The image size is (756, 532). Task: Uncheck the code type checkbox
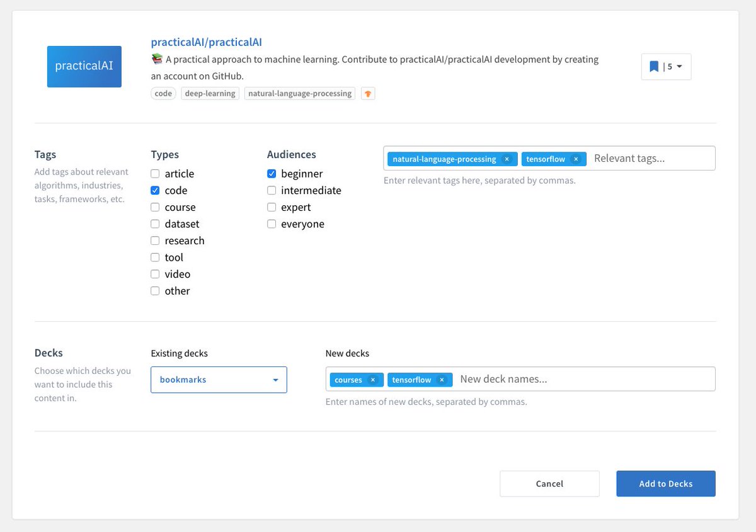(155, 190)
